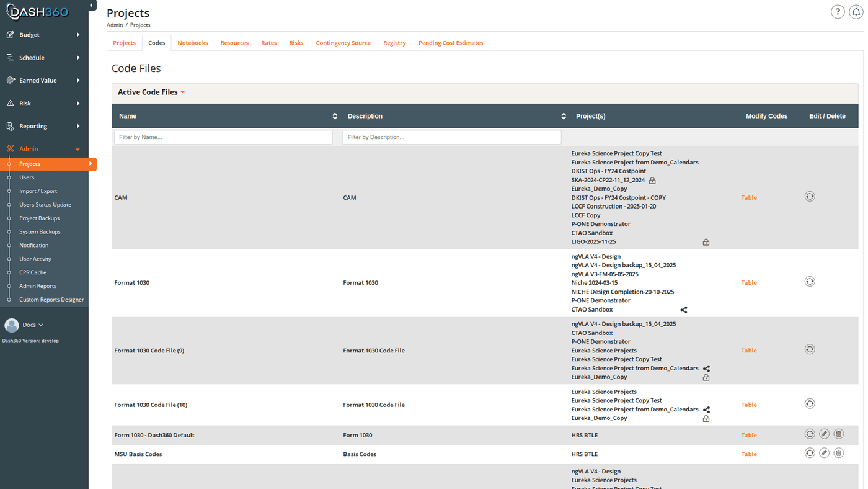868x489 pixels.
Task: Open the Active Code Files dropdown
Action: pos(151,92)
